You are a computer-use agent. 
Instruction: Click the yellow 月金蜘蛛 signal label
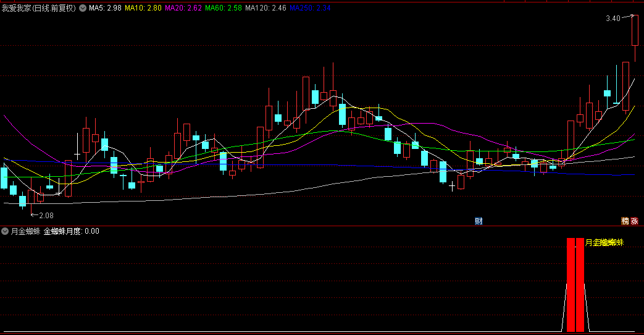point(604,242)
